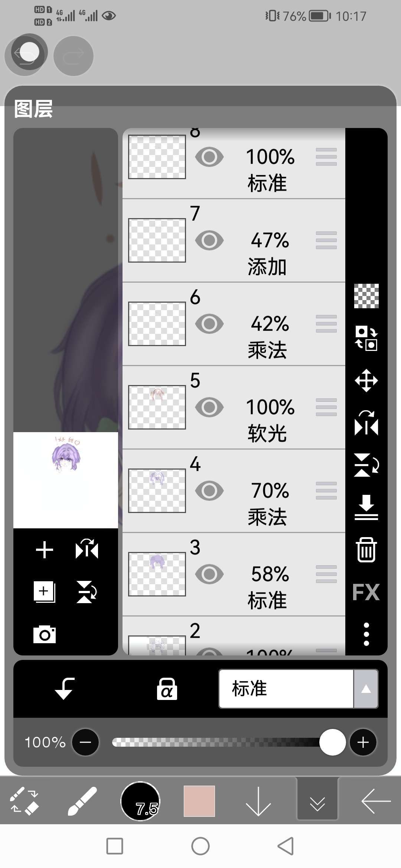This screenshot has height=868, width=401.
Task: Hide layer 3 with the eye icon
Action: coord(209,574)
